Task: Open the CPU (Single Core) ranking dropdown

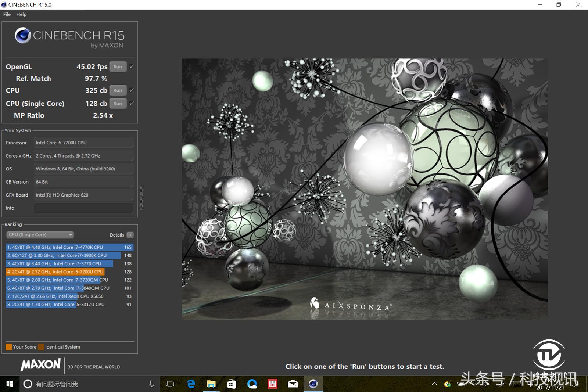Action: 40,235
